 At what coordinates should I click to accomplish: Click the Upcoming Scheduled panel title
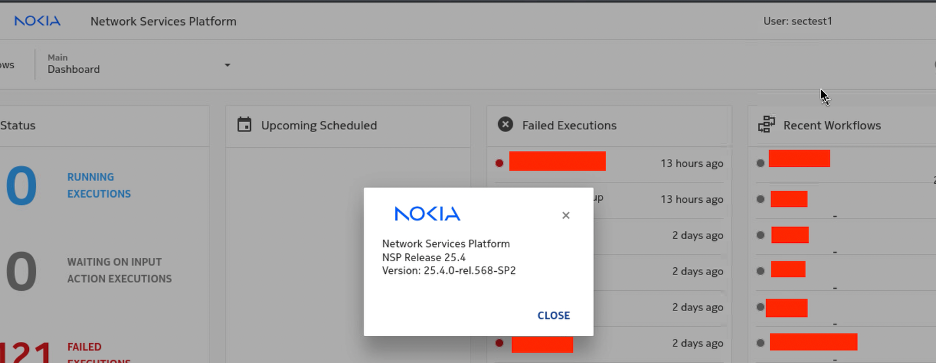click(x=319, y=125)
